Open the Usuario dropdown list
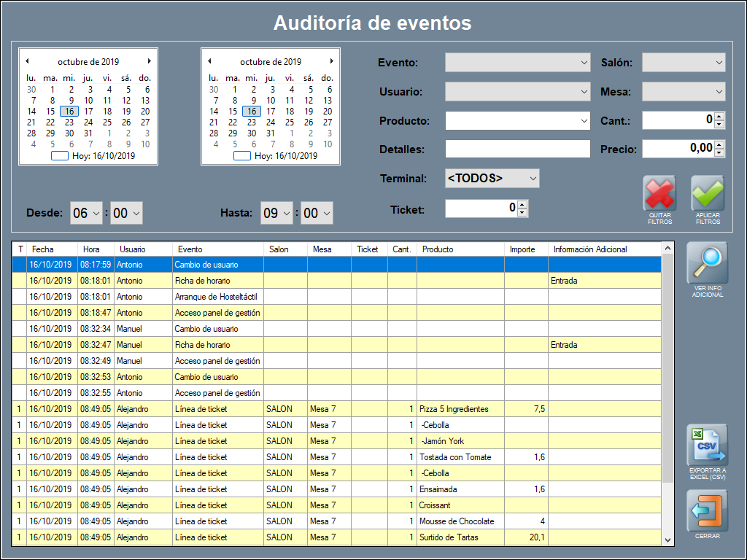The height and width of the screenshot is (560, 747). pyautogui.click(x=584, y=92)
